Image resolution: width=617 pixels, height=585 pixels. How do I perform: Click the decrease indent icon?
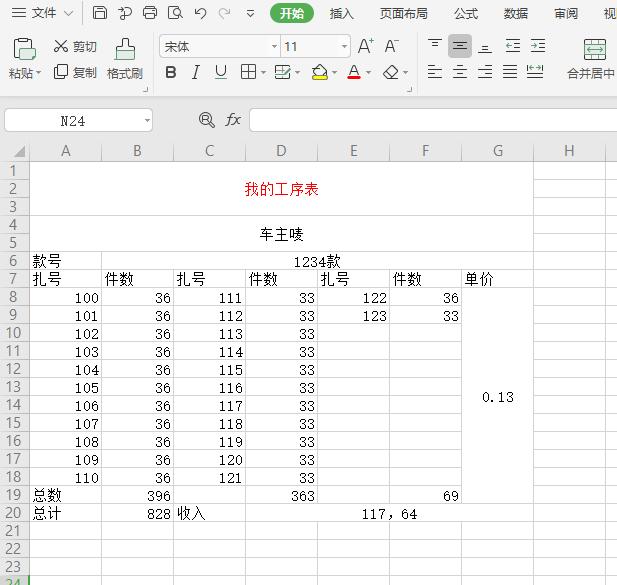(513, 46)
